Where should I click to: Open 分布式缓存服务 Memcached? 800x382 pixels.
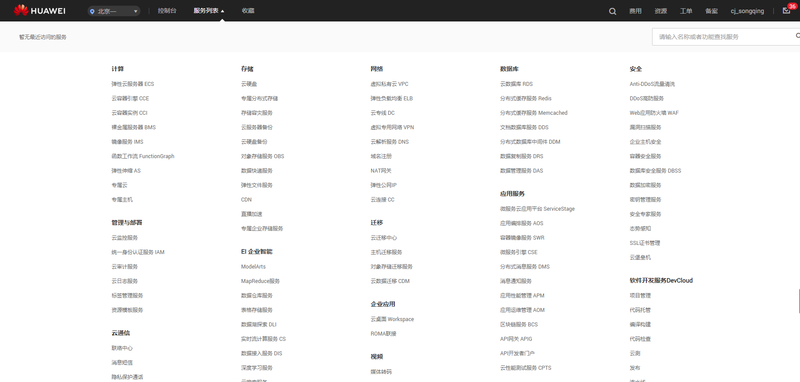534,113
